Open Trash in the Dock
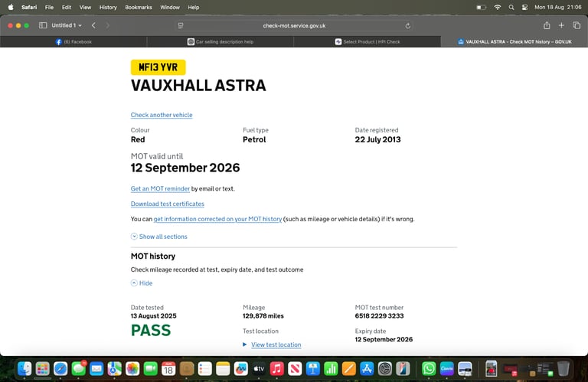Screen dimensions: 588x382 click(x=563, y=369)
